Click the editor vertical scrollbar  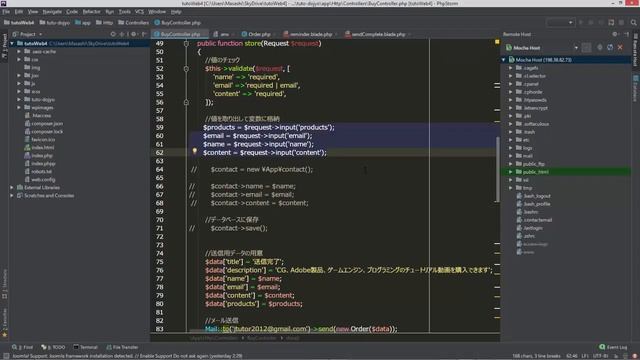[x=498, y=169]
